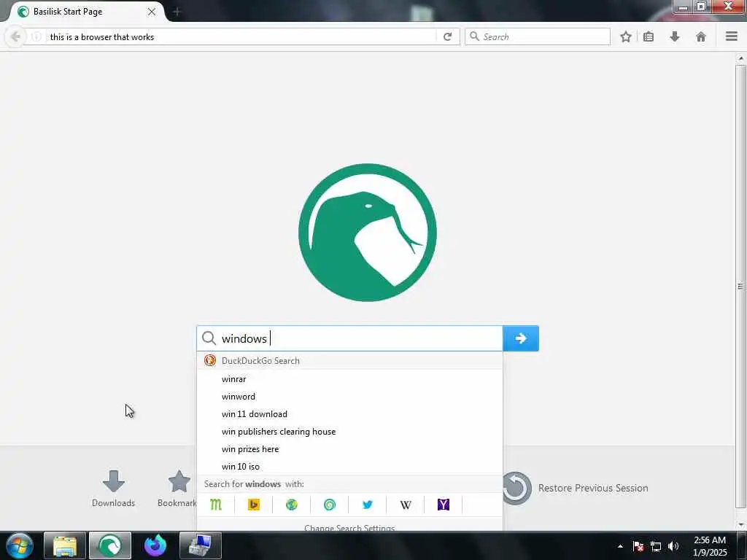
Task: Click the vertical scrollbar thumb
Action: [x=740, y=286]
